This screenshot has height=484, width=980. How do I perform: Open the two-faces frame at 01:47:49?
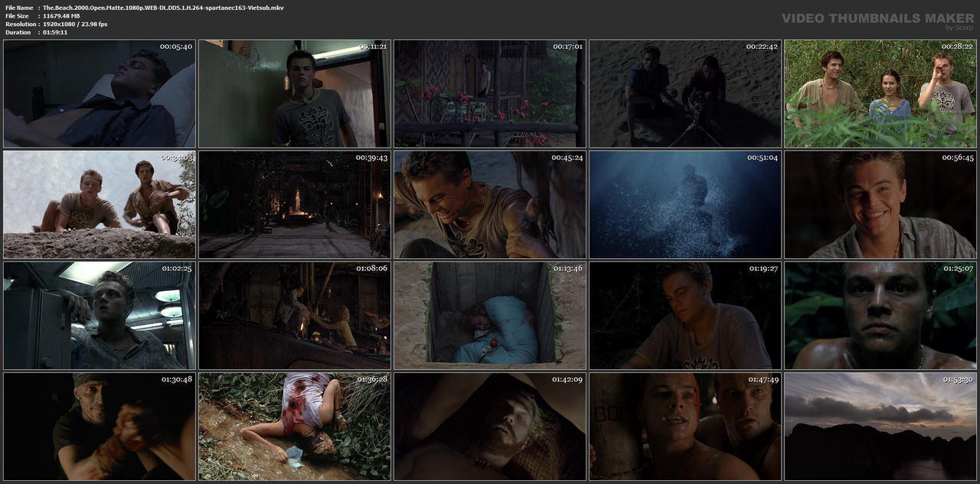(685, 427)
